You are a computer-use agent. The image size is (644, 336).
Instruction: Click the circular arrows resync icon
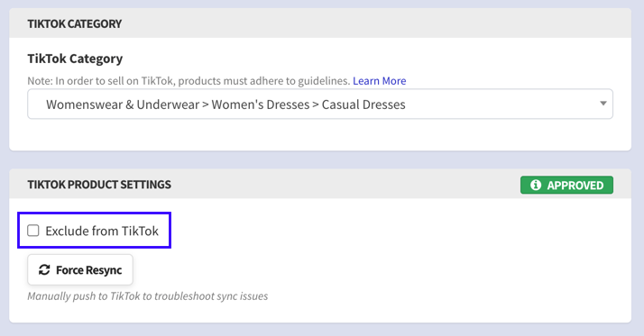pyautogui.click(x=44, y=270)
